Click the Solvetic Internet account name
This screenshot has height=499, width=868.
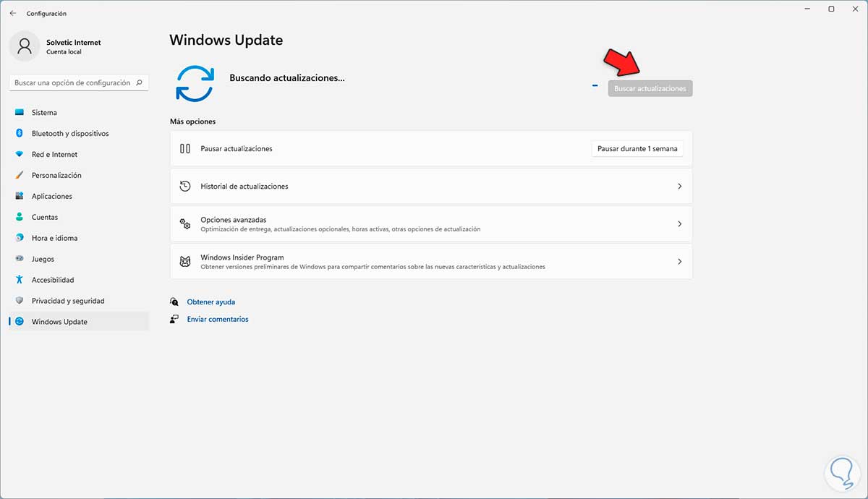click(74, 43)
